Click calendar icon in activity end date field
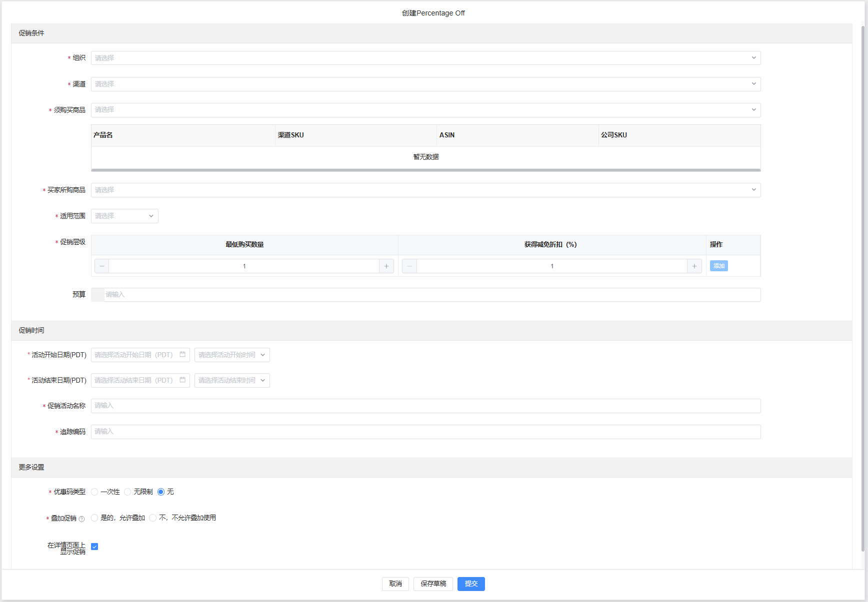This screenshot has width=868, height=602. tap(182, 380)
